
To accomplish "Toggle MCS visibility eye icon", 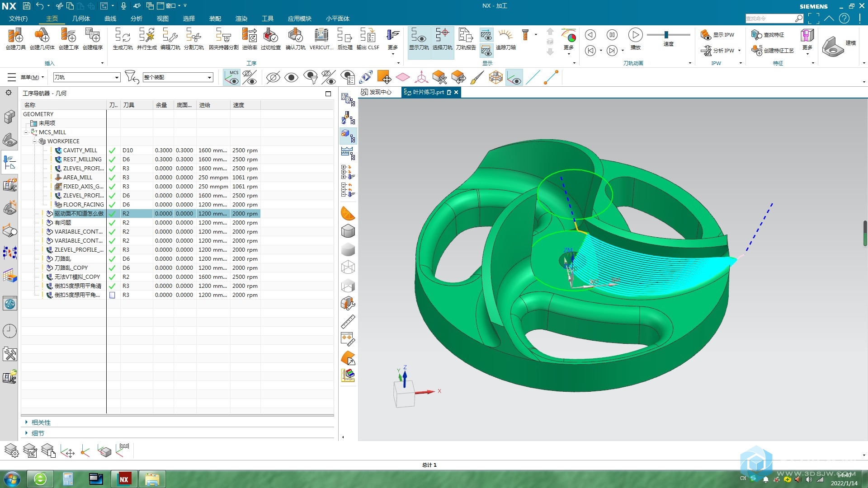I will (232, 77).
